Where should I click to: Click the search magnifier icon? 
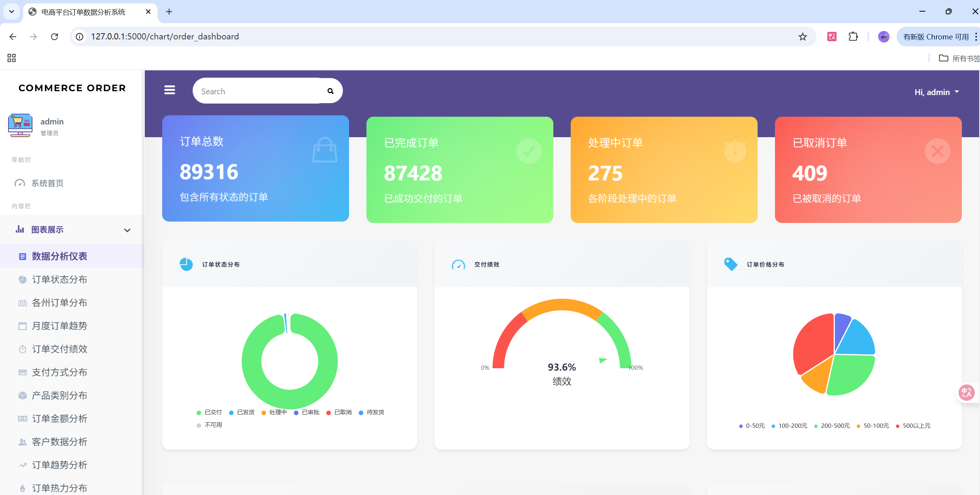point(330,91)
